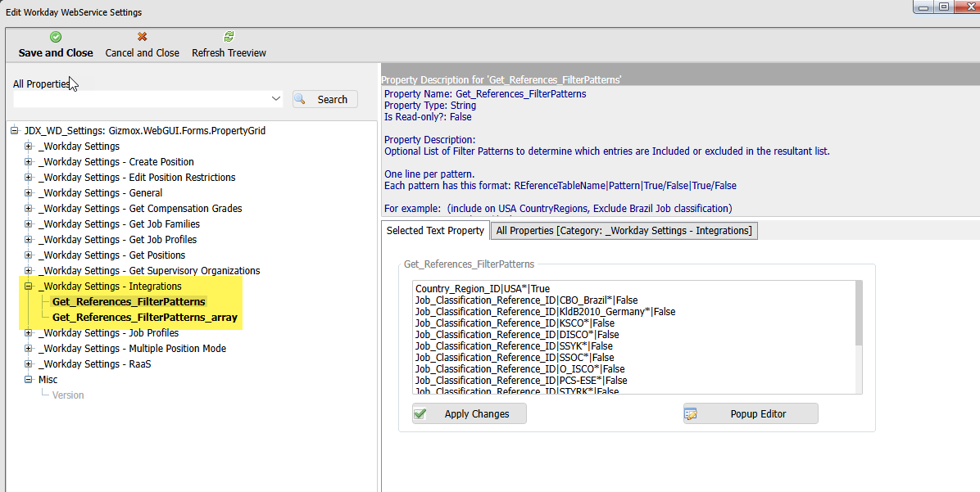Click line with SSYK* pattern
The height and width of the screenshot is (492, 980).
point(515,346)
